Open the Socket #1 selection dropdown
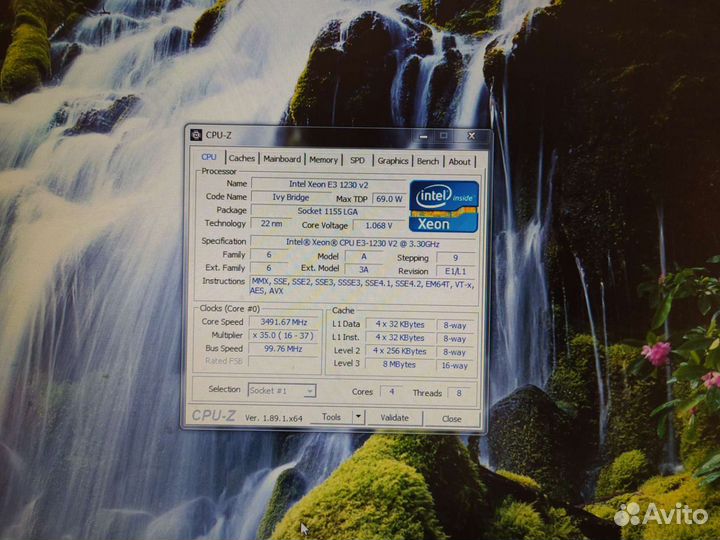Image resolution: width=720 pixels, height=540 pixels. pos(282,391)
